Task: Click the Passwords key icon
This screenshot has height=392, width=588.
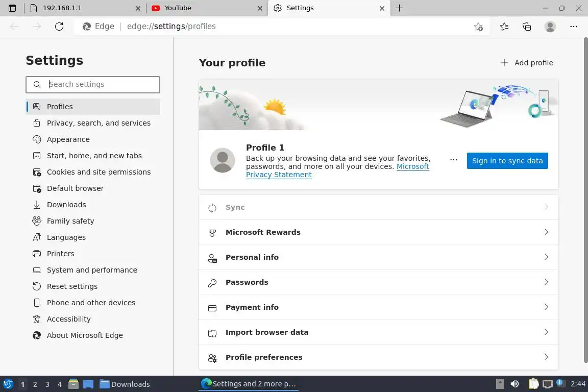Action: tap(212, 283)
